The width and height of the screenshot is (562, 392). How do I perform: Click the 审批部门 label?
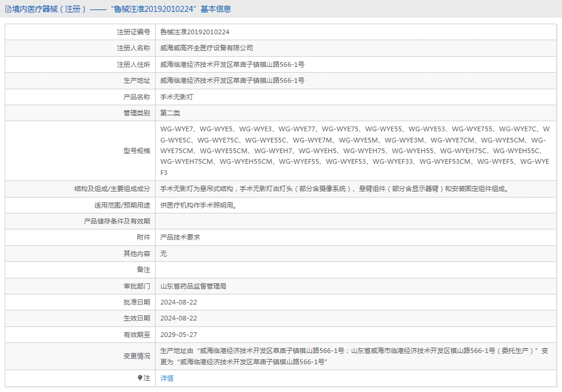point(137,286)
